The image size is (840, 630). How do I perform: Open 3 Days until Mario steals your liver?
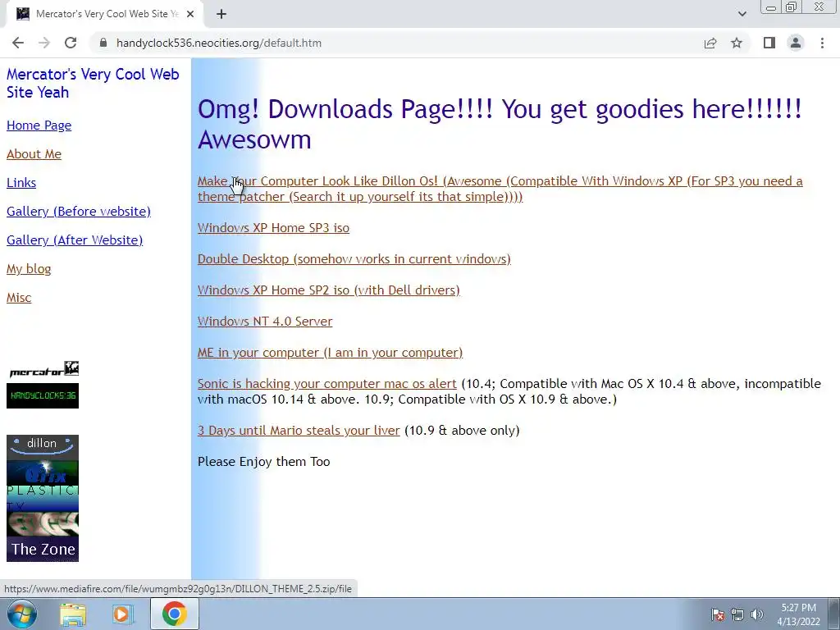pos(299,430)
